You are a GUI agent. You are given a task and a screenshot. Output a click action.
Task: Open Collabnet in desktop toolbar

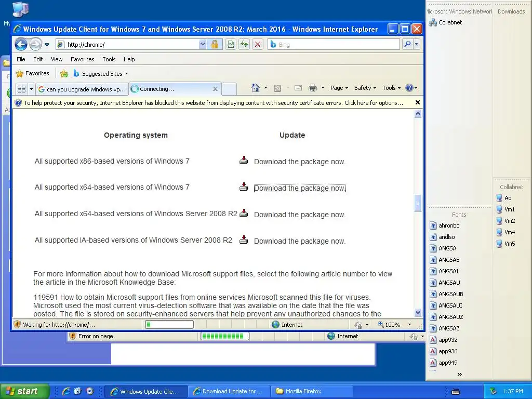point(446,22)
